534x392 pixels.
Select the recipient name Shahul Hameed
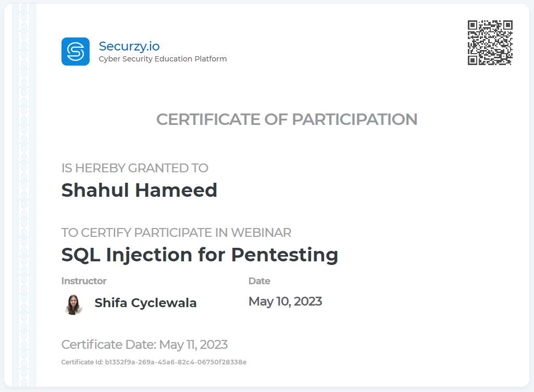[139, 190]
